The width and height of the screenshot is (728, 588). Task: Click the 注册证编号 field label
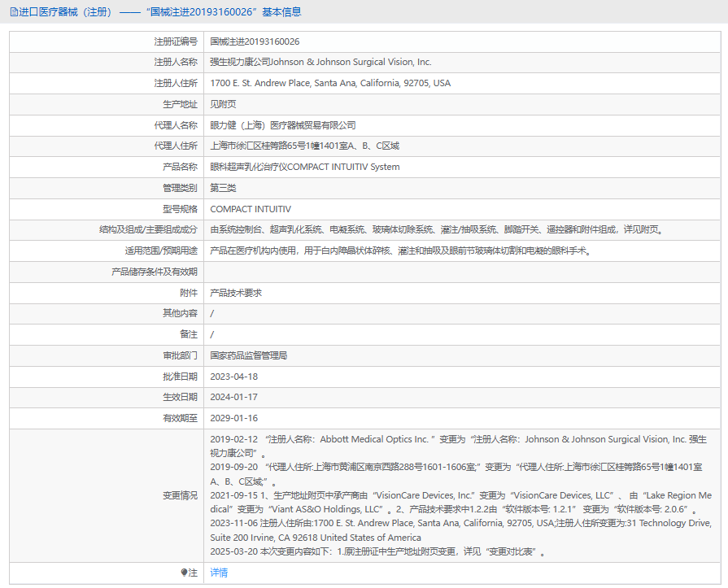(176, 41)
